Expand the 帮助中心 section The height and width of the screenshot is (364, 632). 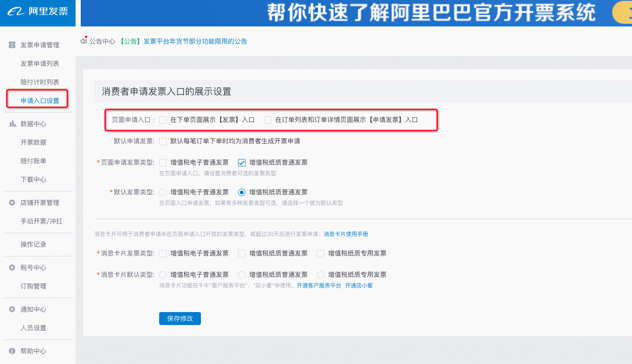point(34,351)
